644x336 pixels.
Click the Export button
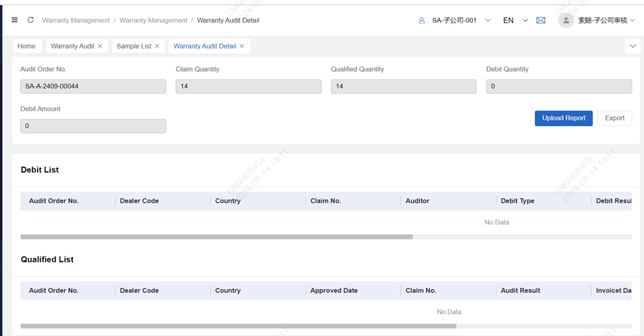[x=615, y=118]
